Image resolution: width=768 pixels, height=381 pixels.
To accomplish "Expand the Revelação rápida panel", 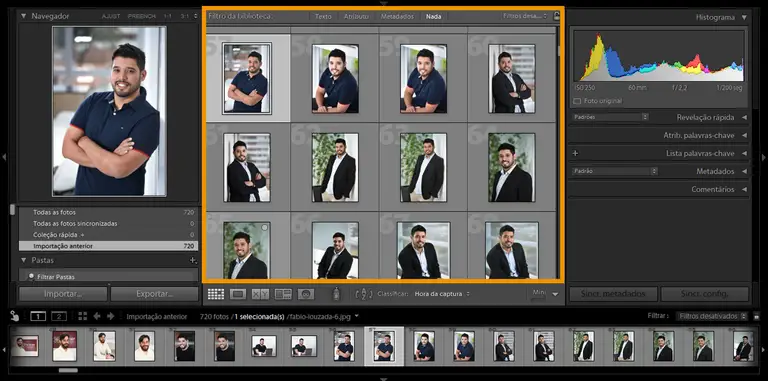I will (744, 118).
